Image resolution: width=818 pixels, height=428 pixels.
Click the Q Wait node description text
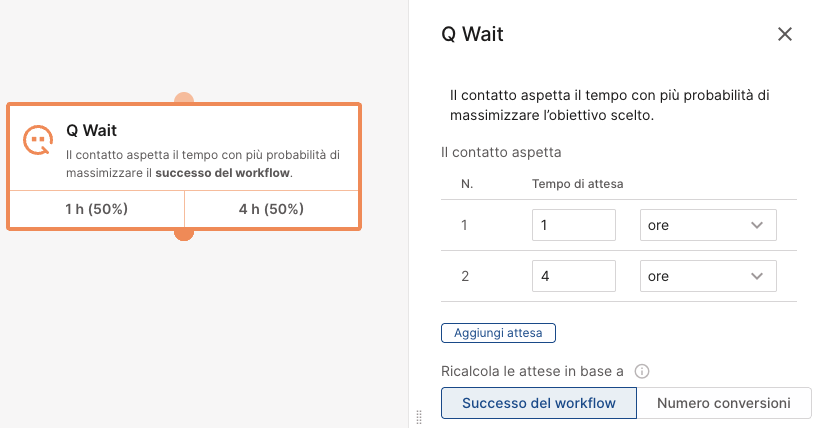coord(203,164)
